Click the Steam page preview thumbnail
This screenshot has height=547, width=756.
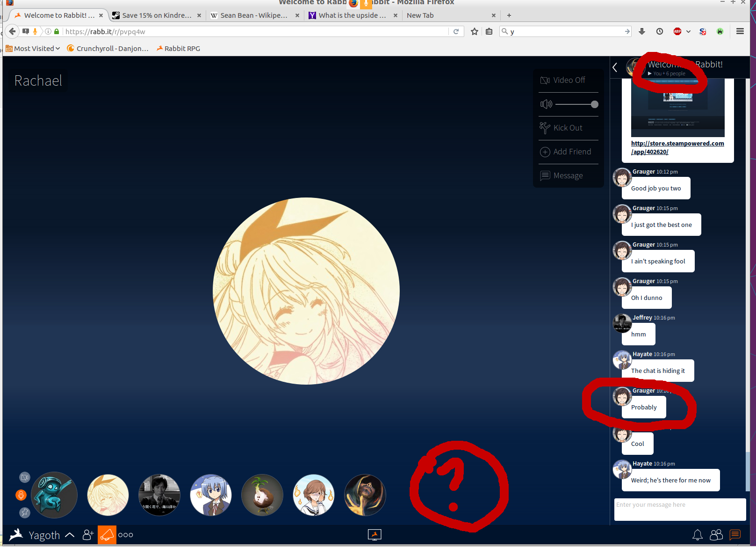point(677,108)
